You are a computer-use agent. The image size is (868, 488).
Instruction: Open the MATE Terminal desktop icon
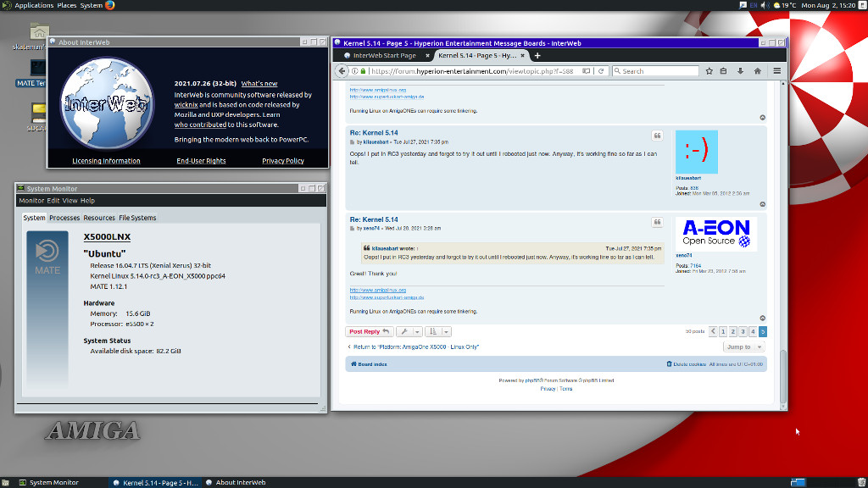[37, 68]
